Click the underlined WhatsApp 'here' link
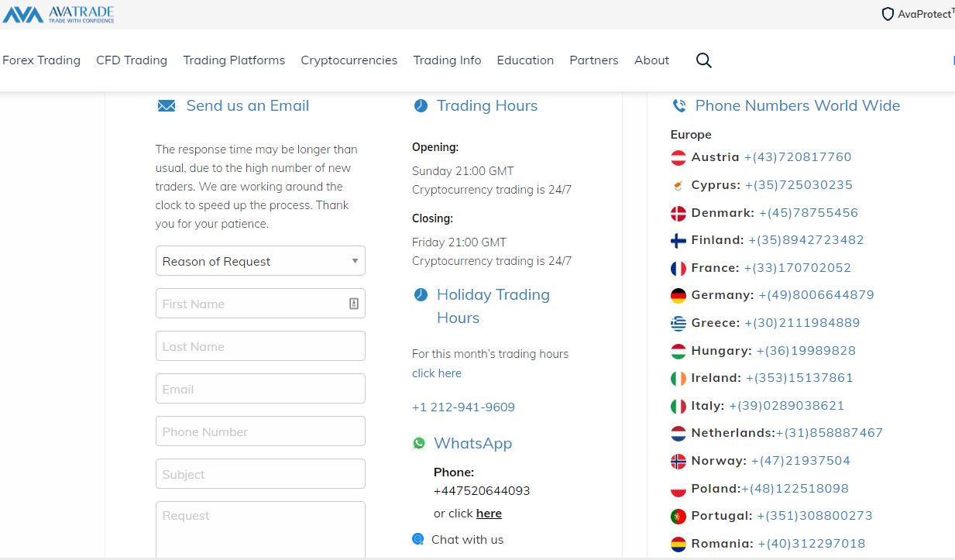The width and height of the screenshot is (955, 560). coord(489,514)
